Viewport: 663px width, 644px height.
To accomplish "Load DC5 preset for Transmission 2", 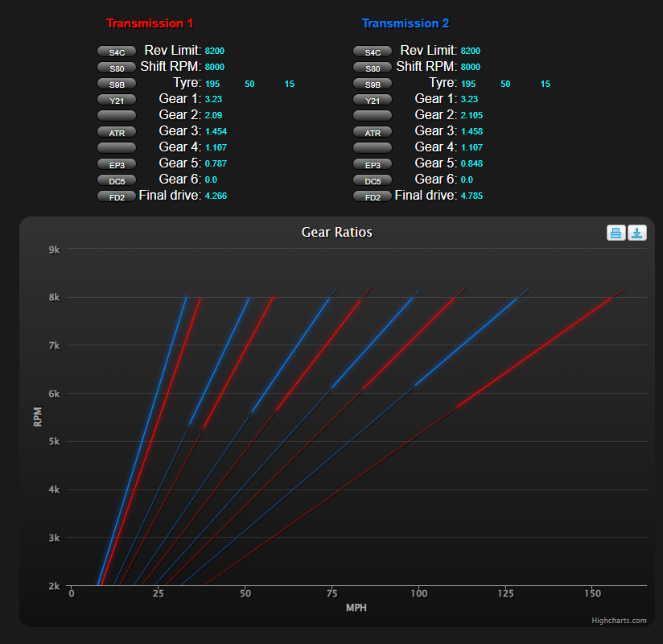I will pyautogui.click(x=373, y=180).
